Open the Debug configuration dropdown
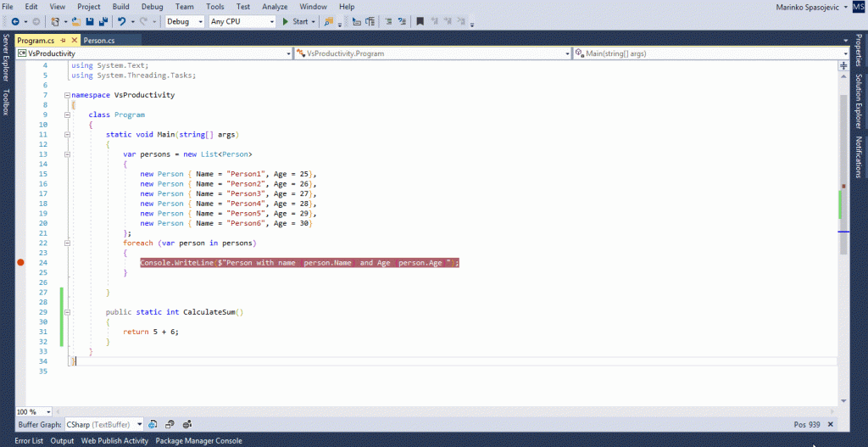This screenshot has width=868, height=447. click(x=185, y=21)
